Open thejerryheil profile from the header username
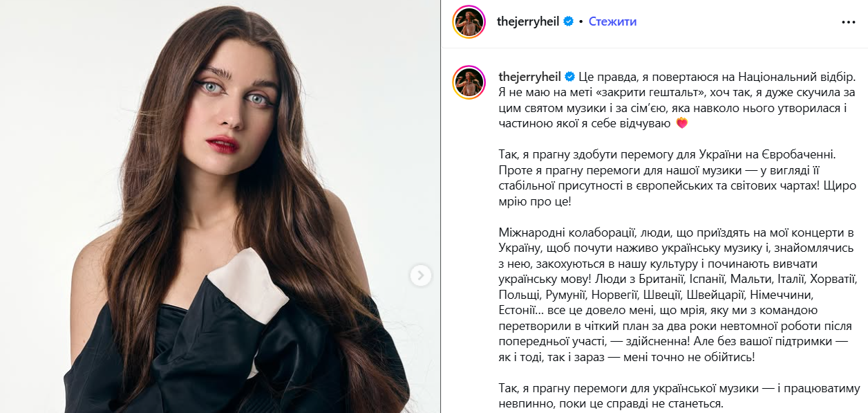The width and height of the screenshot is (868, 413). pos(528,21)
